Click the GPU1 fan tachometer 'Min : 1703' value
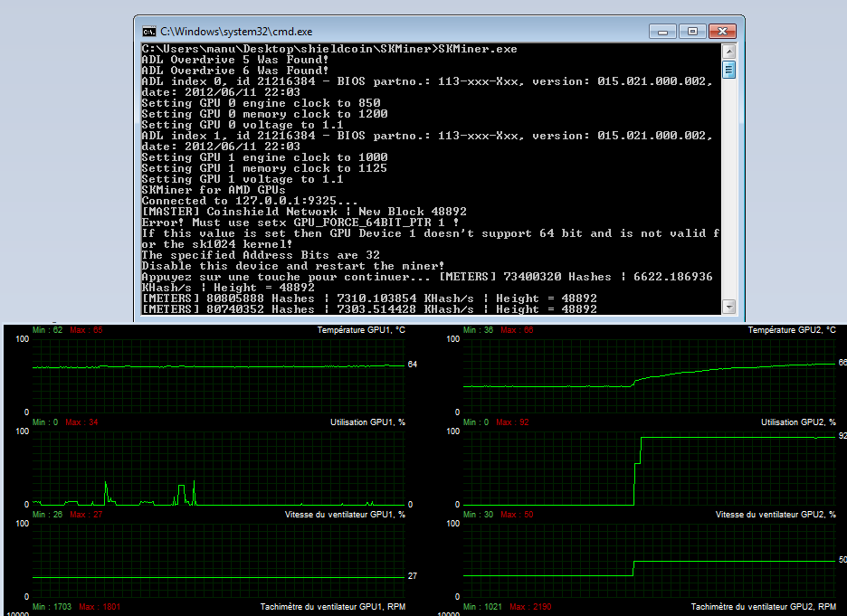Viewport: 847px width, 616px height. pyautogui.click(x=52, y=607)
